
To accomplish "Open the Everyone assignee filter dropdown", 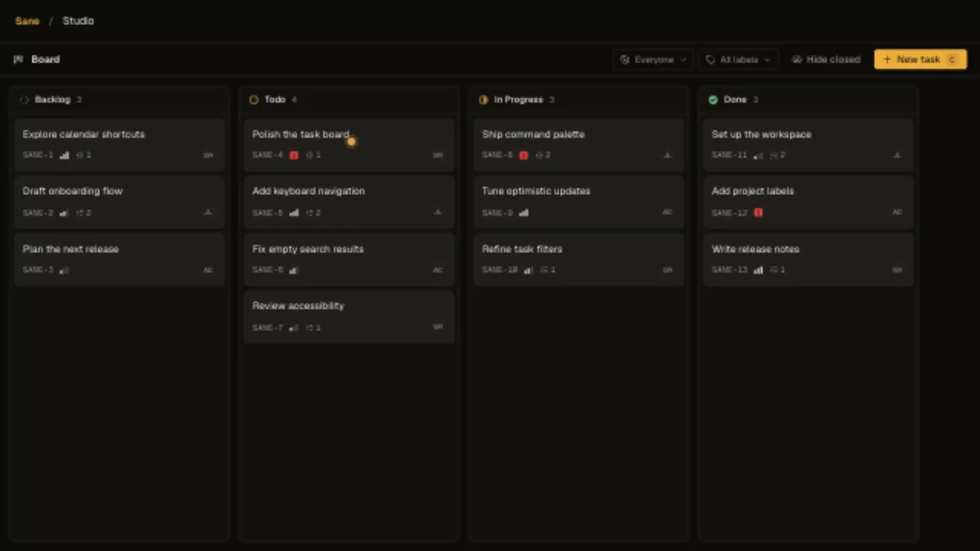I will tap(653, 59).
